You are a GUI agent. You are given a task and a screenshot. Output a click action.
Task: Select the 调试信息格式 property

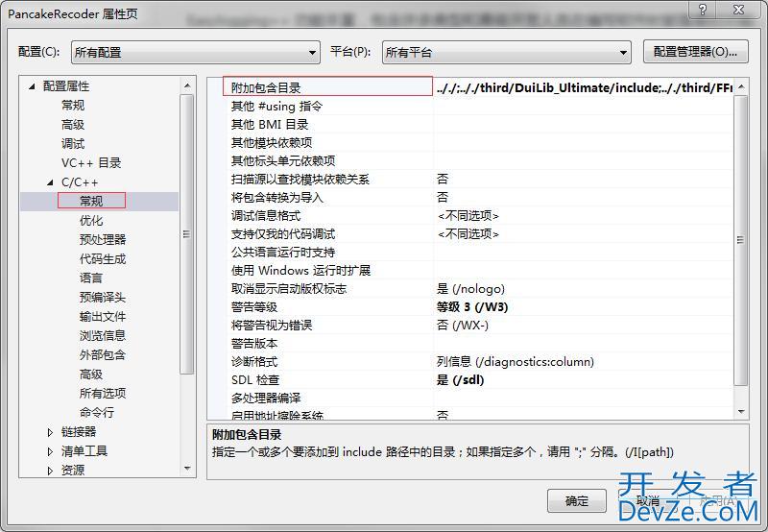pyautogui.click(x=266, y=215)
